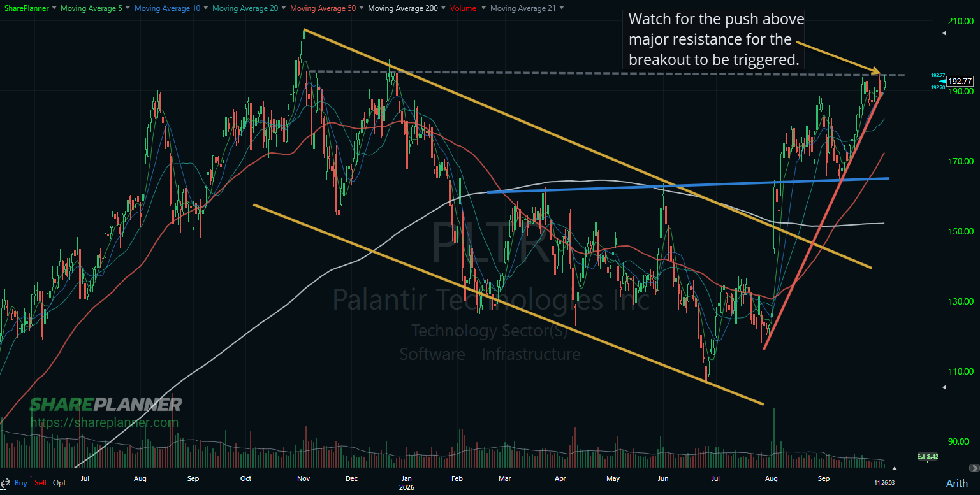
Task: Click the Buy button
Action: pyautogui.click(x=21, y=483)
